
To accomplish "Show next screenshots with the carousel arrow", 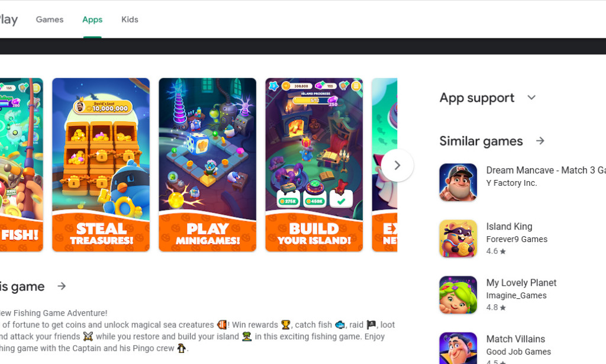I will pyautogui.click(x=397, y=165).
